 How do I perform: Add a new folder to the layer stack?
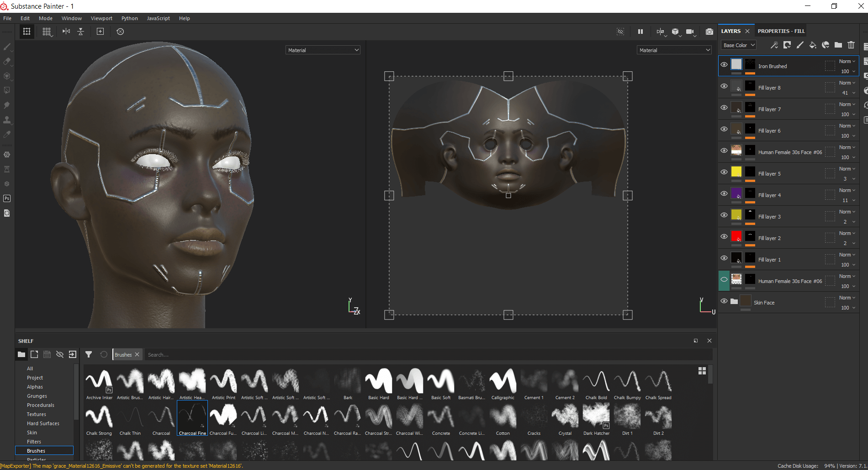838,45
